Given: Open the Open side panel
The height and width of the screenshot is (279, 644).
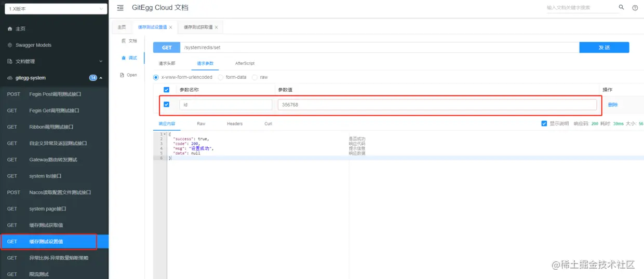Looking at the screenshot, I should tap(129, 75).
